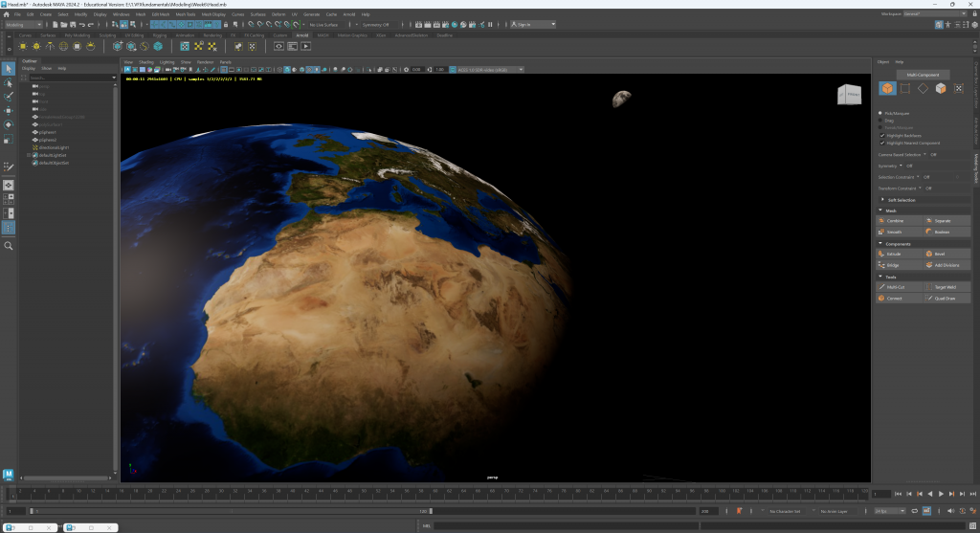
Task: Select Drag radio option
Action: click(880, 120)
